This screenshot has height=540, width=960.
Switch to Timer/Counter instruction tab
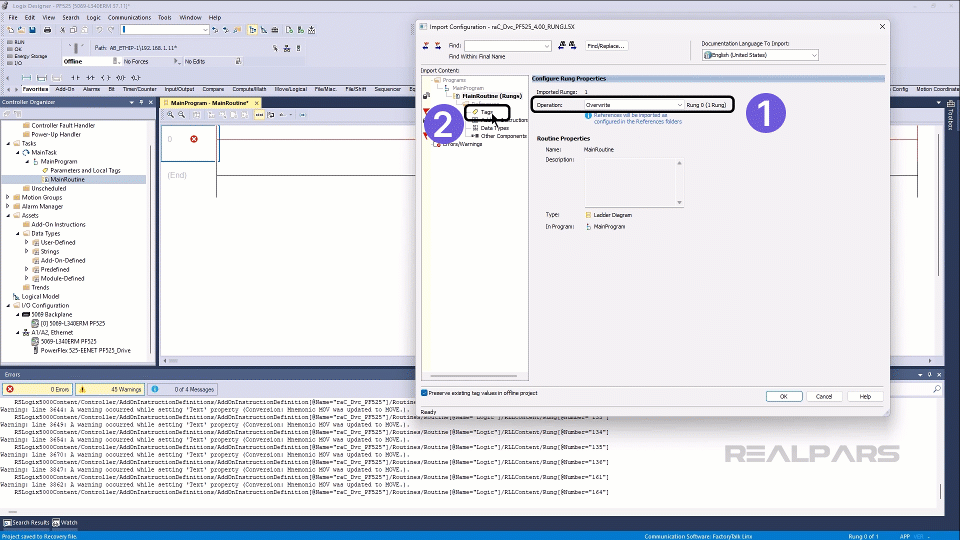(x=140, y=89)
